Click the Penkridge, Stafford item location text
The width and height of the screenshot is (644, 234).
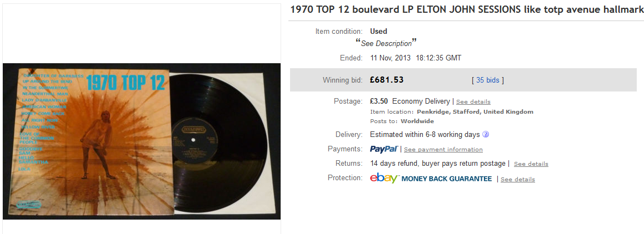pos(475,111)
